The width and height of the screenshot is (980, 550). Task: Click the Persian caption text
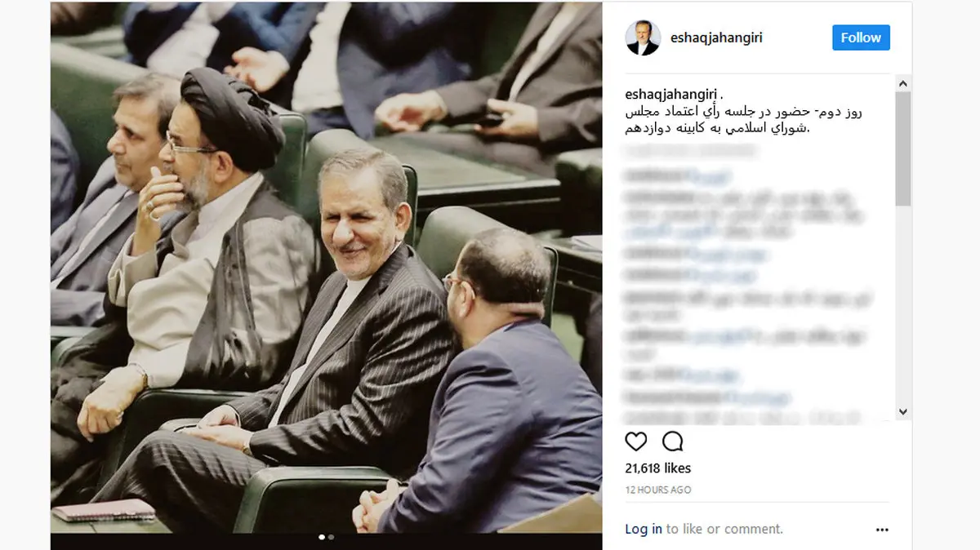[744, 119]
